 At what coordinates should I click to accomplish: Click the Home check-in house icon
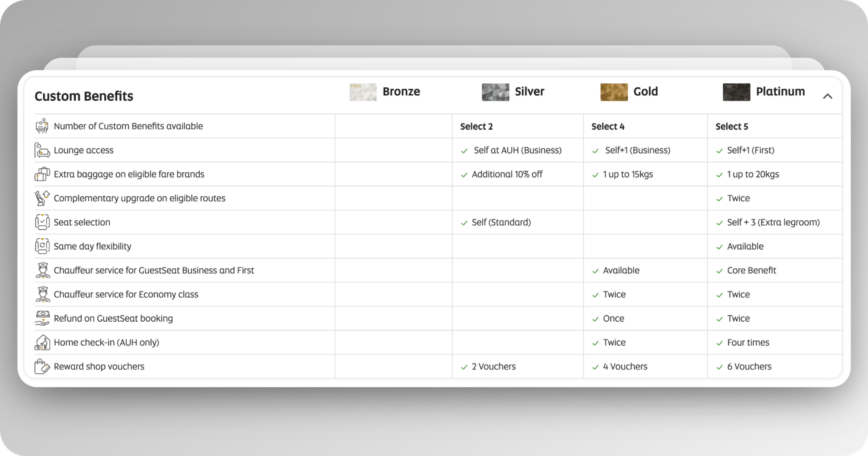(42, 342)
